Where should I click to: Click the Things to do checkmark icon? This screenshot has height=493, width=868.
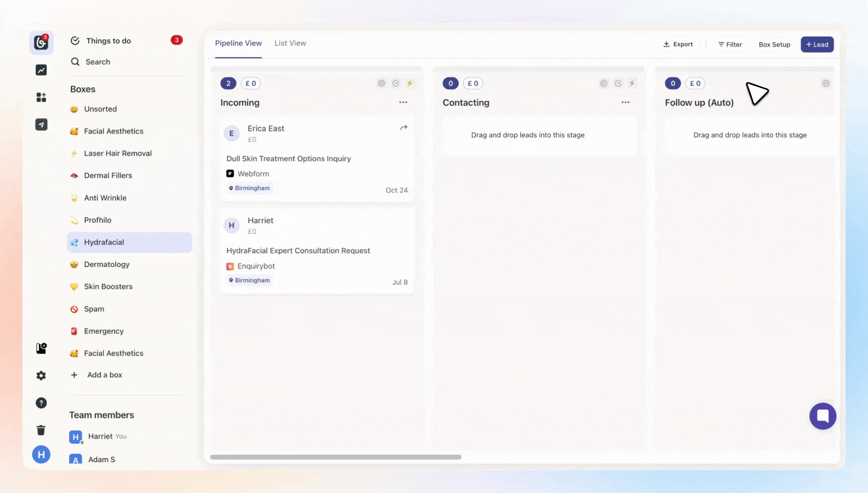[x=75, y=41]
